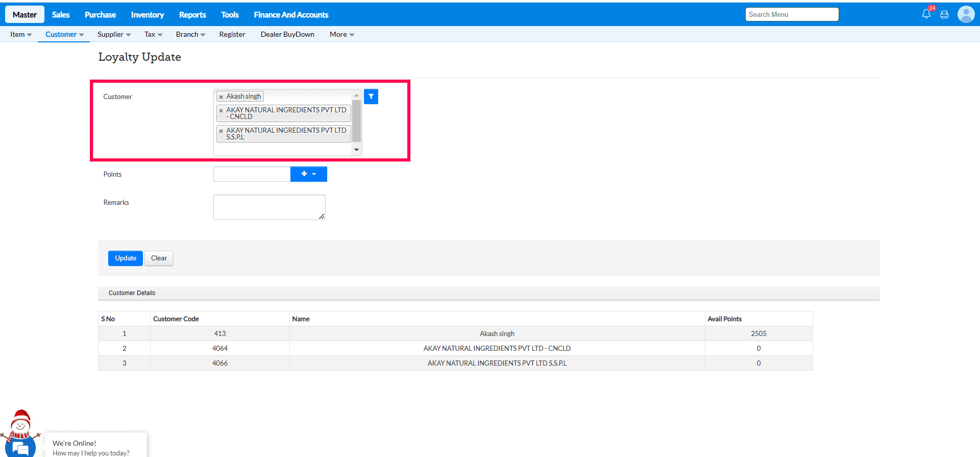Viewport: 980px width, 457px height.
Task: Remove the AKAY NATURAL INGREDIENTS S.S.P.L tag
Action: 221,131
